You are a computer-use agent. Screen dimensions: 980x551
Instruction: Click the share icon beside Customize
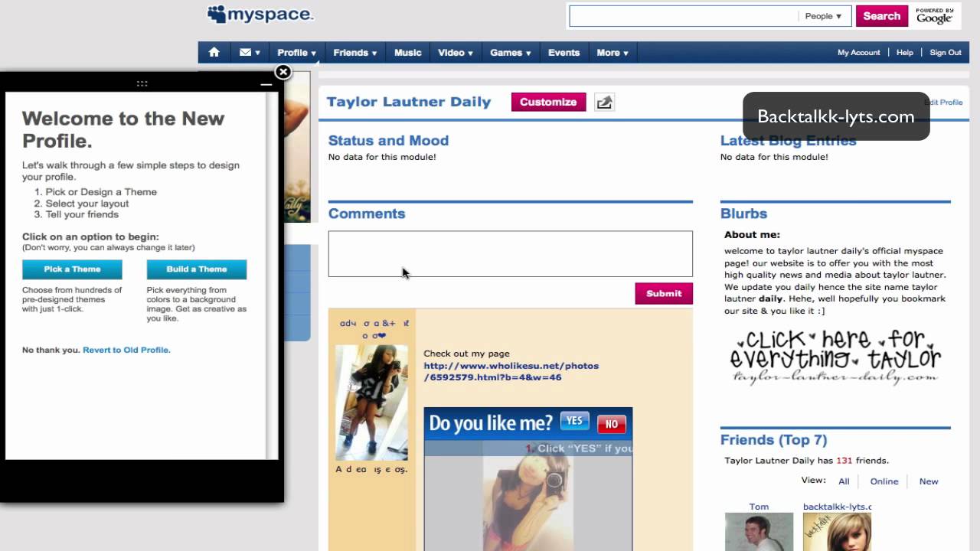tap(605, 102)
